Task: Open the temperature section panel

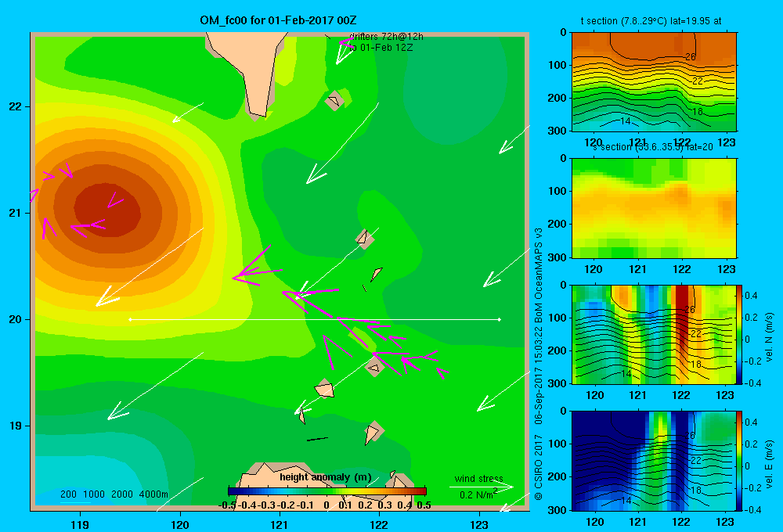Action: [x=654, y=81]
